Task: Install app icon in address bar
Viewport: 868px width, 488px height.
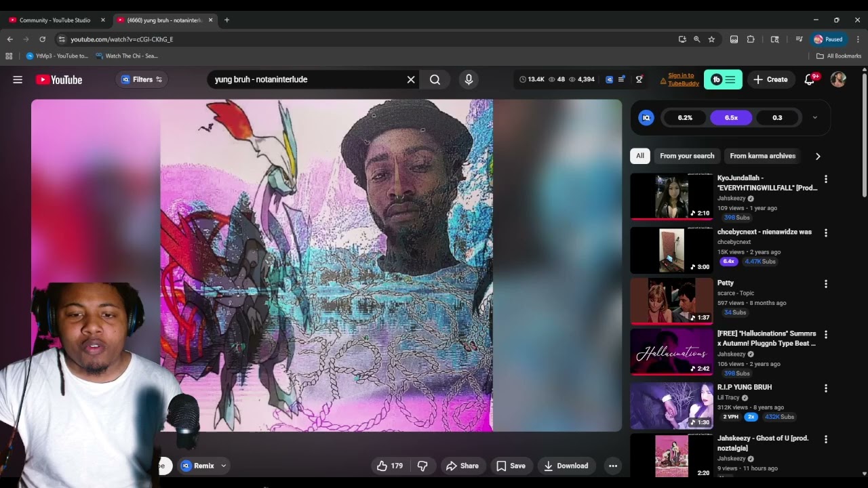Action: point(682,39)
